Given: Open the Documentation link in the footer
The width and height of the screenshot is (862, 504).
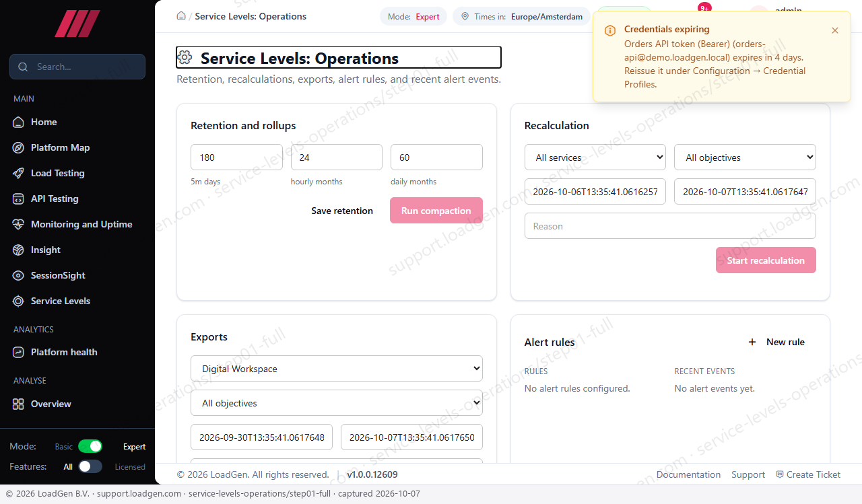Looking at the screenshot, I should pos(688,474).
